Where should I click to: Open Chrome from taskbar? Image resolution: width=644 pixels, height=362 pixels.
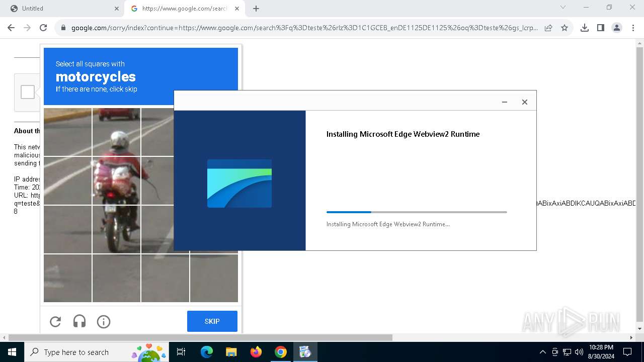281,352
